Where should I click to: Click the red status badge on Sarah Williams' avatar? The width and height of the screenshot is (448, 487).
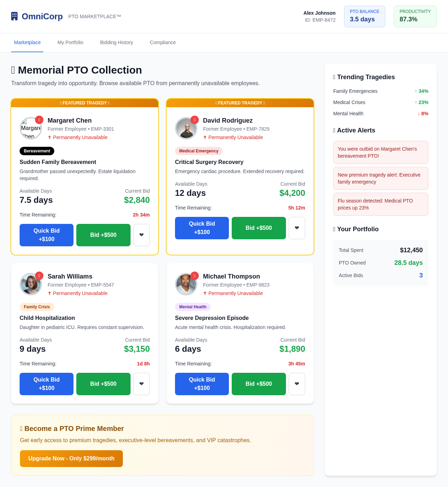coord(39,276)
